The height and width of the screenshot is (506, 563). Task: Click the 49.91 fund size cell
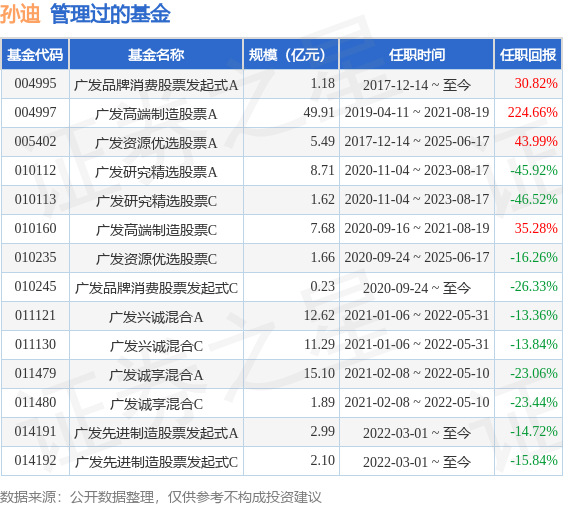319,112
